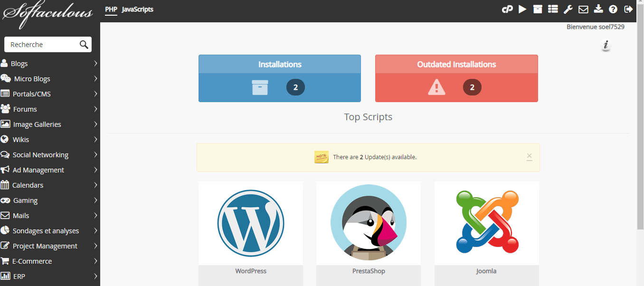Click the E-Commerce cart icon
644x286 pixels.
pos(5,261)
